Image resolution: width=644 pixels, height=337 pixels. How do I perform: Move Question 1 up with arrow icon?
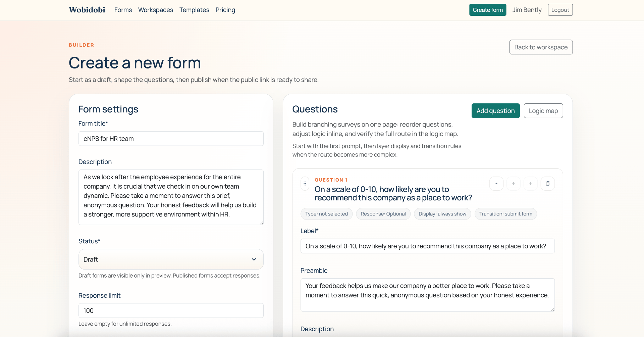pos(514,184)
